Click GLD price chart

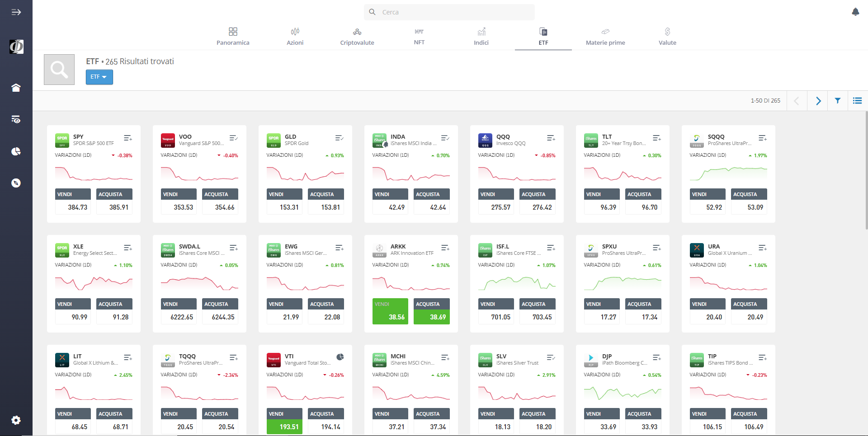coord(305,173)
